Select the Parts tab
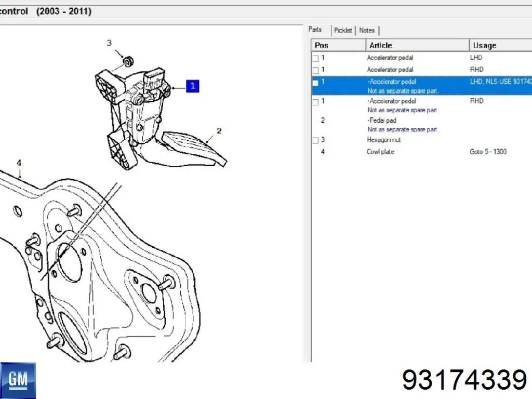This screenshot has height=399, width=532. click(315, 30)
